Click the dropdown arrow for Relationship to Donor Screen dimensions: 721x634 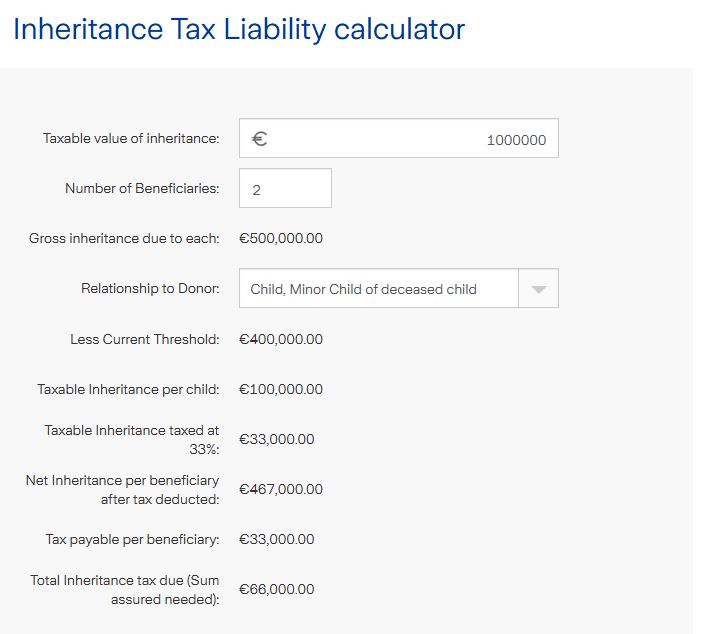click(538, 289)
